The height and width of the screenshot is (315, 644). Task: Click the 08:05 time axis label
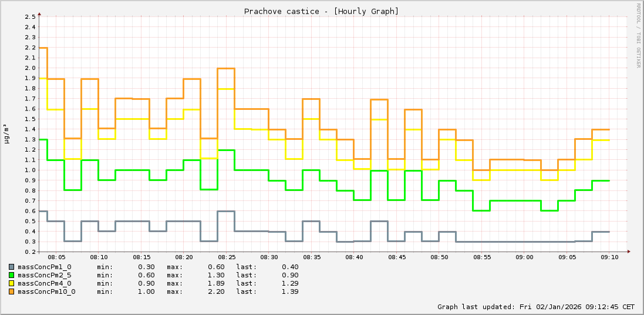[x=56, y=257]
